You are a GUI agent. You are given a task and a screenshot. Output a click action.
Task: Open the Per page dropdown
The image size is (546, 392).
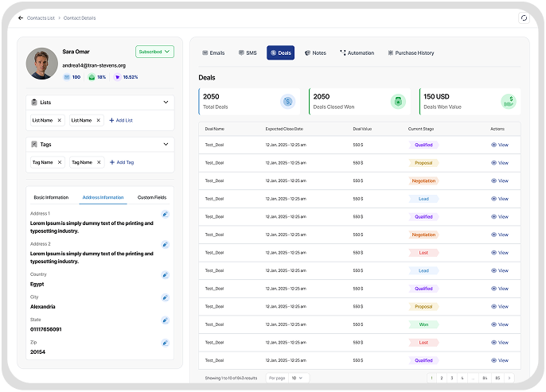click(298, 378)
